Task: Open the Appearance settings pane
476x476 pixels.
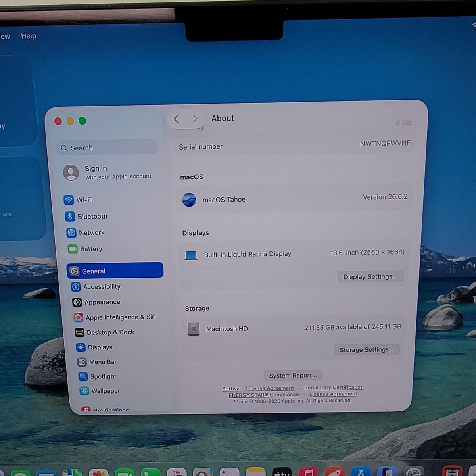Action: pyautogui.click(x=96, y=302)
